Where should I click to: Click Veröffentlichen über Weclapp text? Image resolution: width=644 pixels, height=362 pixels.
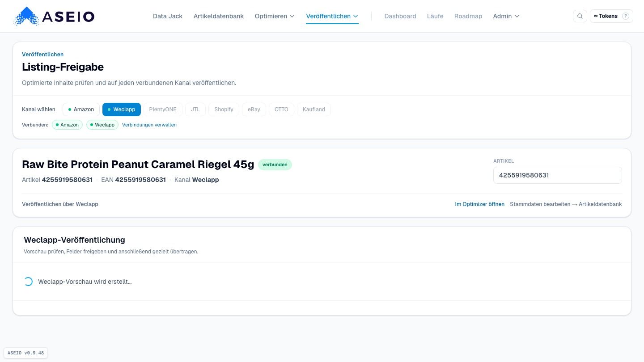pyautogui.click(x=60, y=204)
